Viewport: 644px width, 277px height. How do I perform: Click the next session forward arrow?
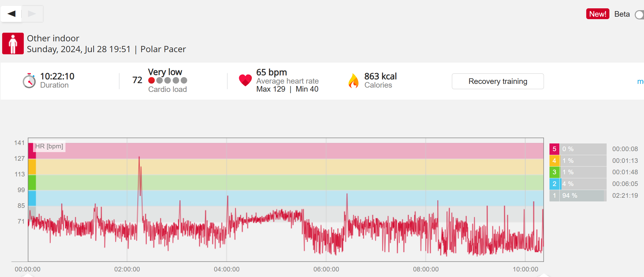pos(32,14)
